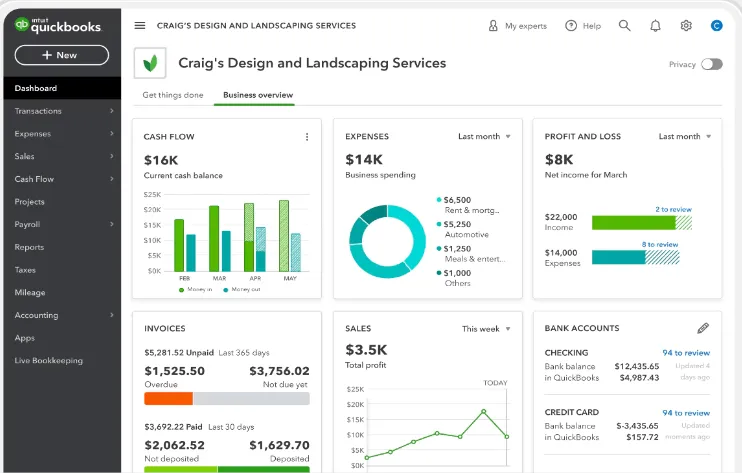Click the orange overdue invoices bar
The image size is (742, 473).
(168, 398)
